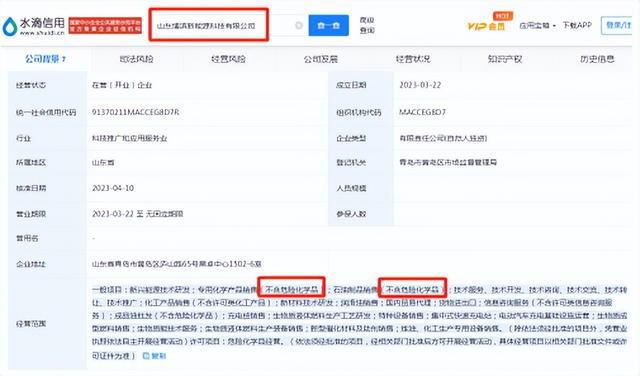The image size is (640, 376).
Task: Select organization code MACCEG8D7
Action: pyautogui.click(x=422, y=112)
